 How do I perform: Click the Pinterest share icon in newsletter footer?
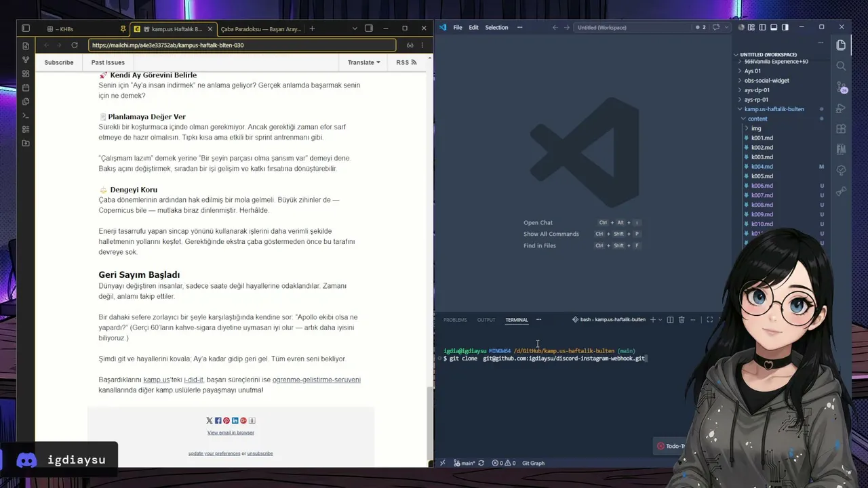(x=226, y=421)
